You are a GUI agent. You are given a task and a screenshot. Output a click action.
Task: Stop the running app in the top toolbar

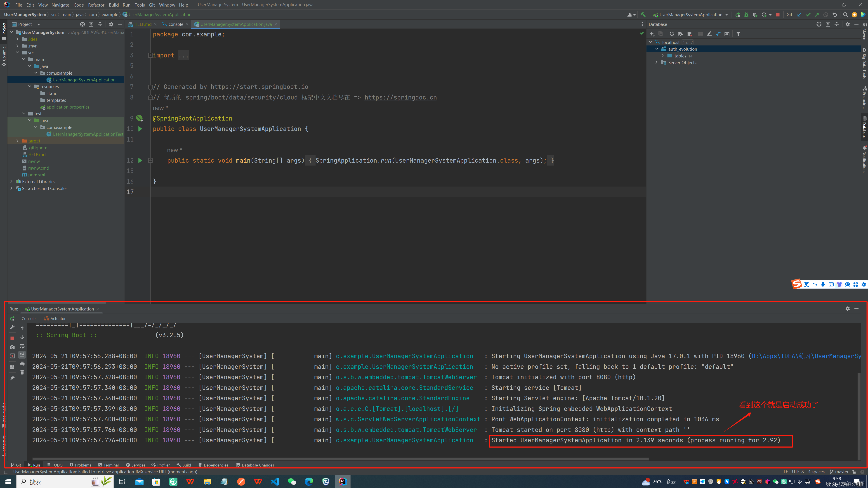(778, 14)
